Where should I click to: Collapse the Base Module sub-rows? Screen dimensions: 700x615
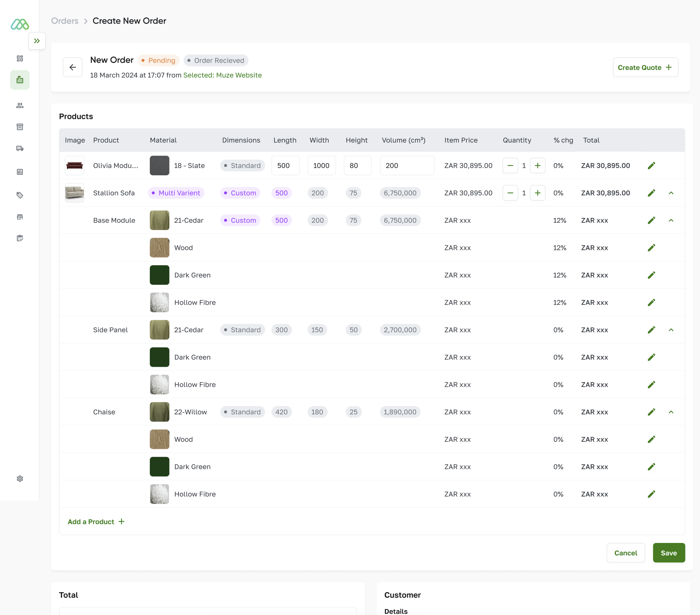pos(671,220)
